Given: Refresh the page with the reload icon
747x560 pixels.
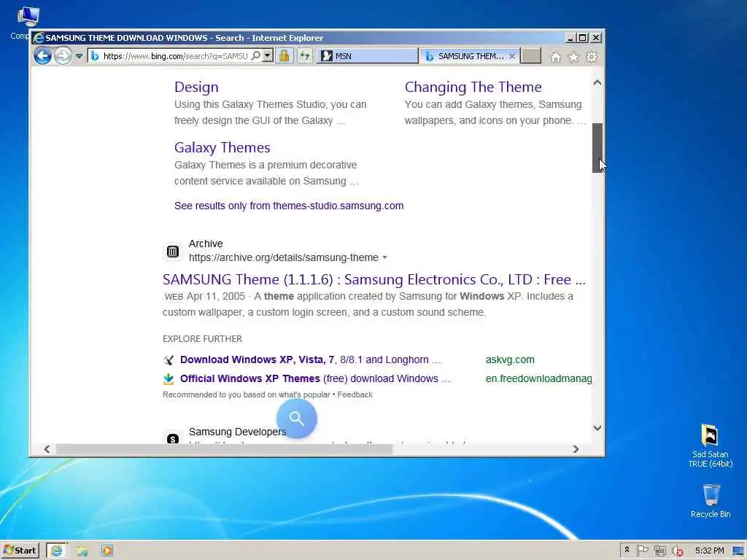Looking at the screenshot, I should 305,56.
